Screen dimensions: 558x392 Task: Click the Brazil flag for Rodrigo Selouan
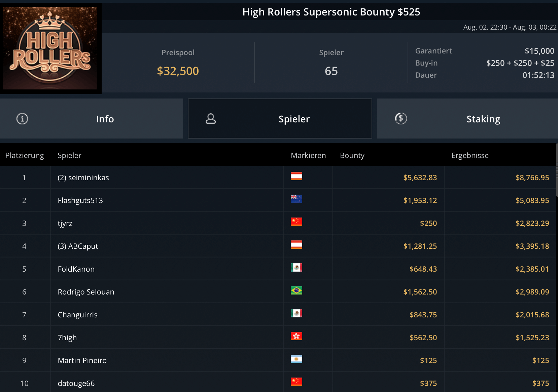[x=296, y=290]
